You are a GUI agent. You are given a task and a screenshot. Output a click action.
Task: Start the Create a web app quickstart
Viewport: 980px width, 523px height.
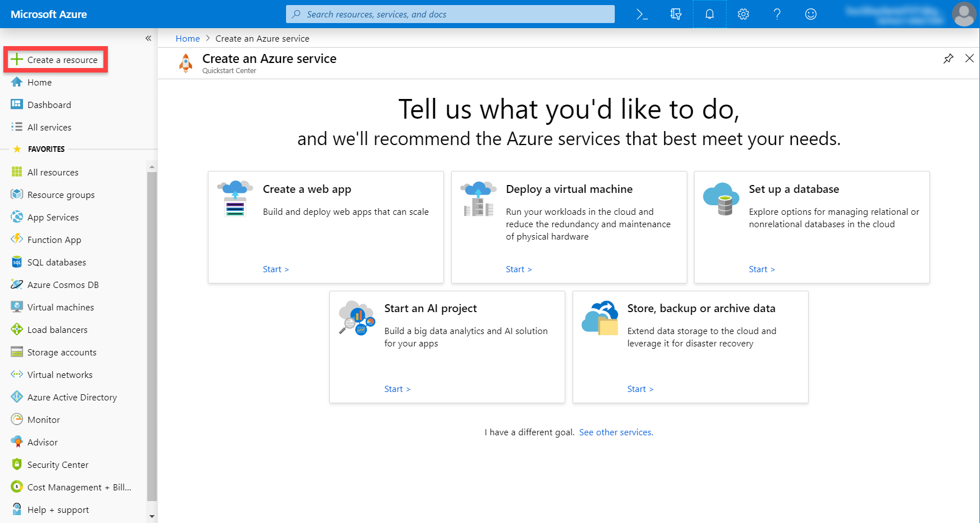[275, 269]
